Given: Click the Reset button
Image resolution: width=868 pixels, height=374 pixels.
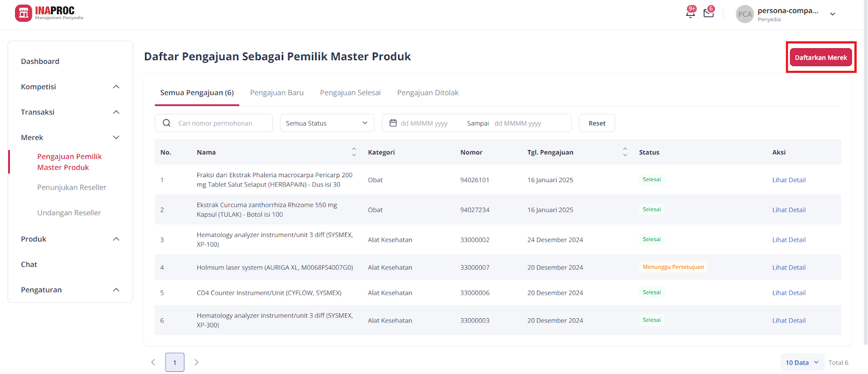Looking at the screenshot, I should point(597,123).
